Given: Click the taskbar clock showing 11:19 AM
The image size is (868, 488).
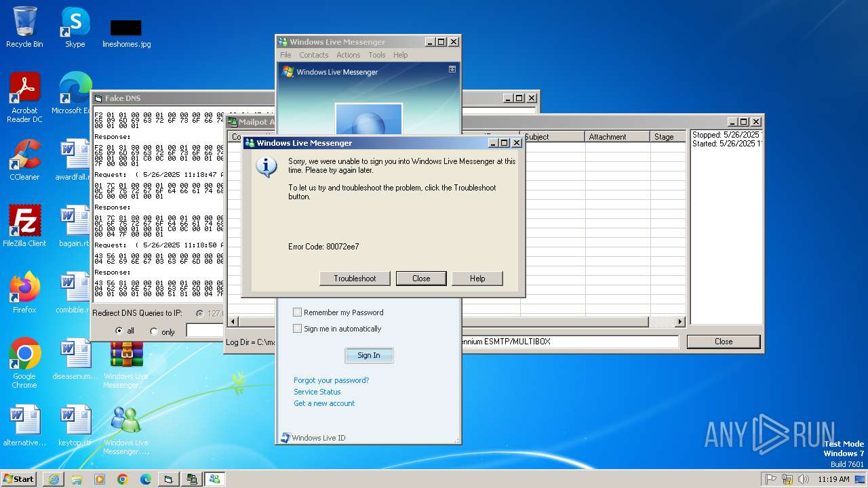Looking at the screenshot, I should 833,479.
